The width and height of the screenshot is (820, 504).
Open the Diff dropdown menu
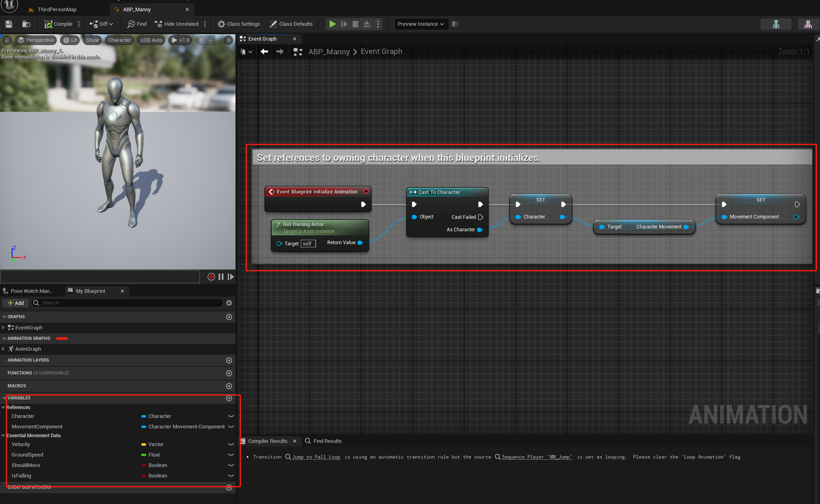click(x=101, y=24)
